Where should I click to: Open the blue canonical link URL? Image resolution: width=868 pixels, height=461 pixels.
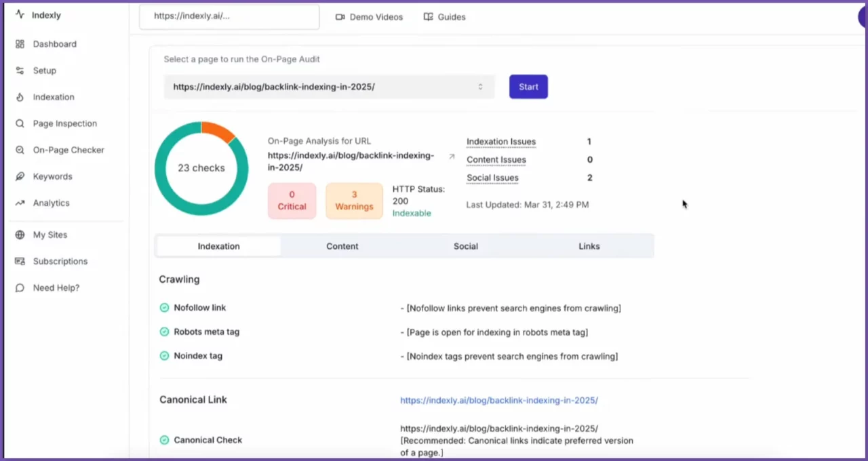498,401
